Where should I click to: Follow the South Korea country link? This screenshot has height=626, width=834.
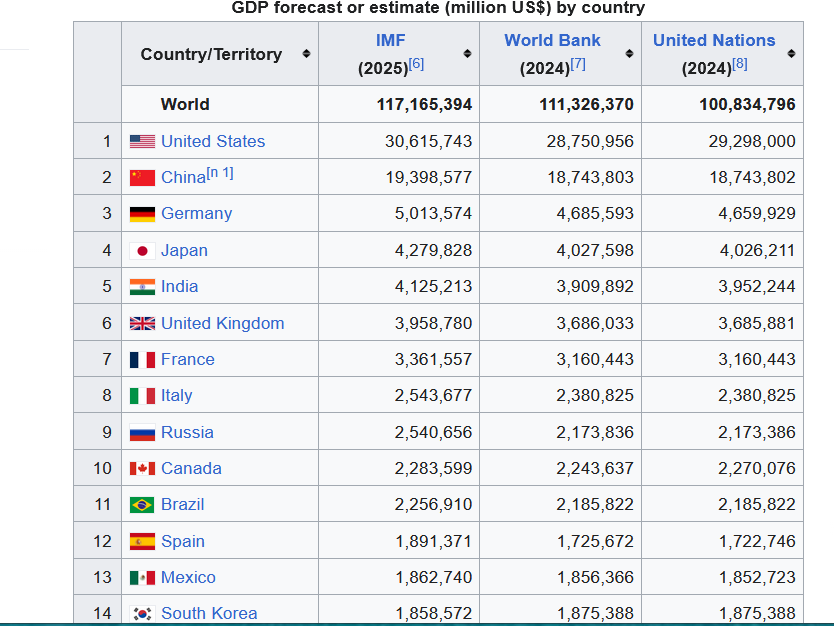coord(209,613)
